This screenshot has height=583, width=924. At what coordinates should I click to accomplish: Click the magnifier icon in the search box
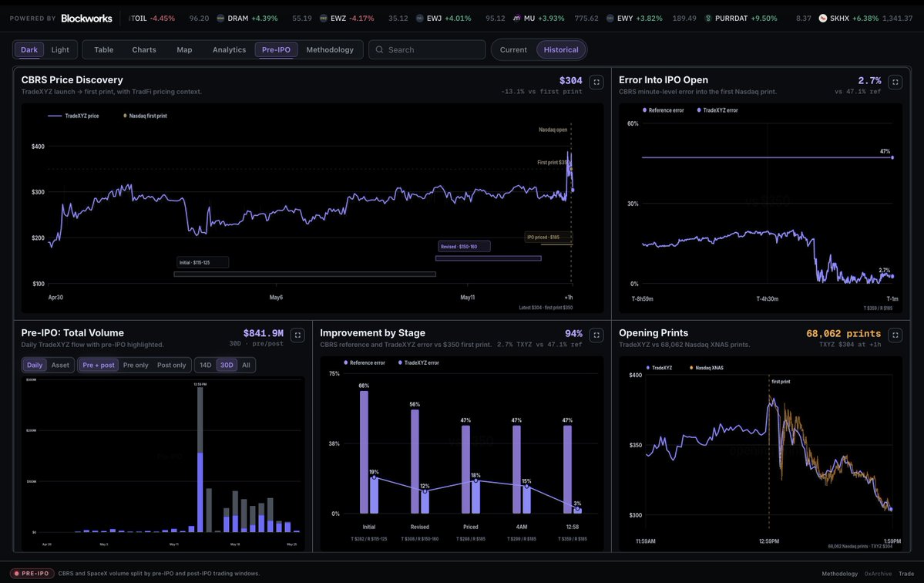pos(379,49)
